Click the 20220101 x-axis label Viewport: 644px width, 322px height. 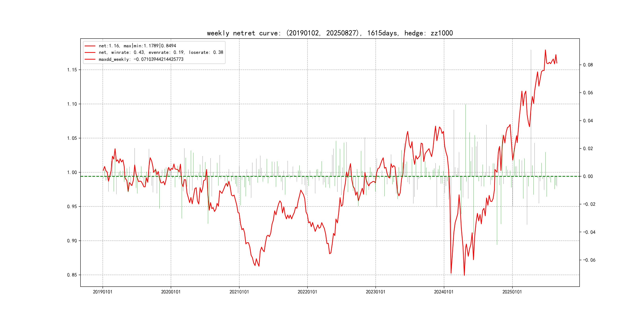click(307, 292)
